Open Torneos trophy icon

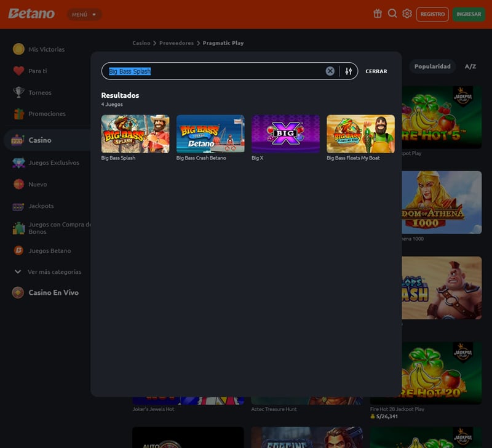coord(18,92)
